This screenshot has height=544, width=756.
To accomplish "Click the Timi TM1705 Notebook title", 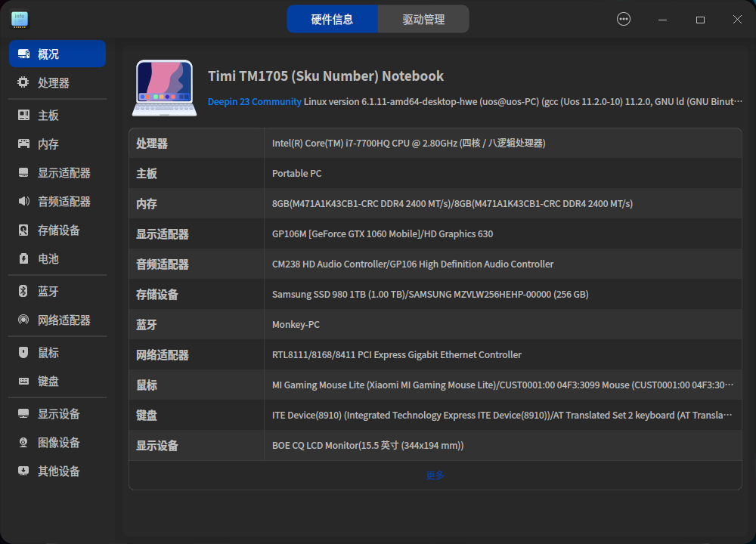I will coord(325,76).
